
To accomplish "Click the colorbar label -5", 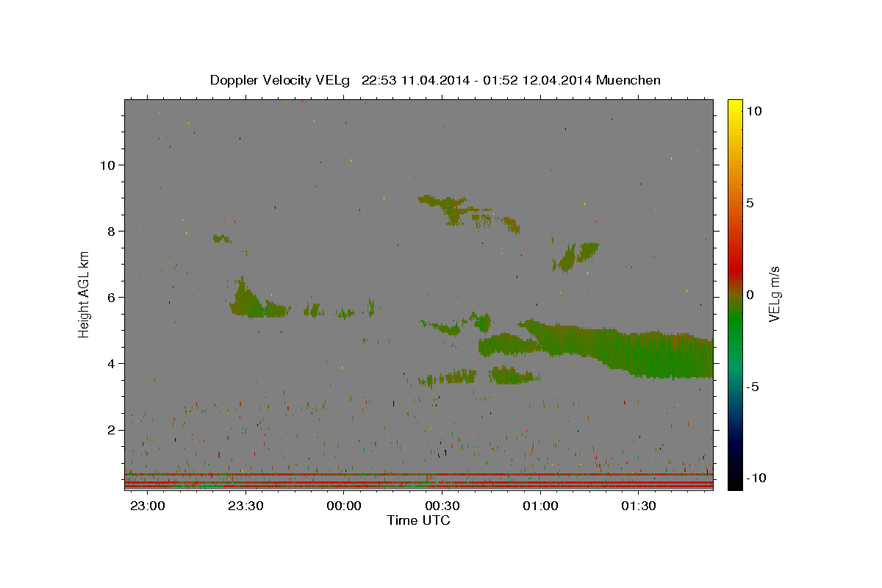I will tap(752, 386).
